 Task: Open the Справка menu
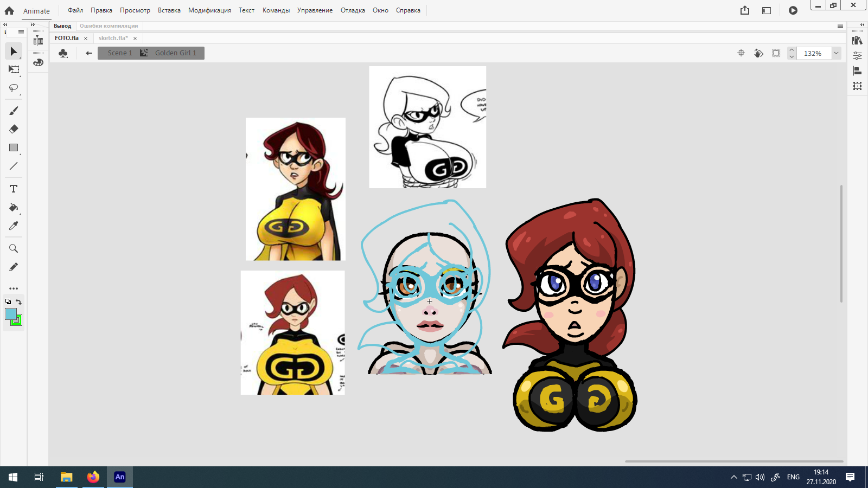(x=408, y=10)
